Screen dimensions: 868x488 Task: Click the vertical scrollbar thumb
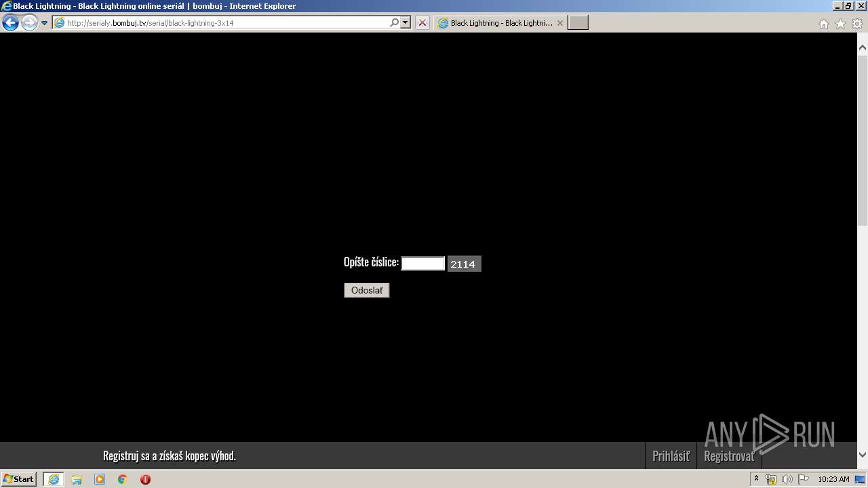[863, 140]
